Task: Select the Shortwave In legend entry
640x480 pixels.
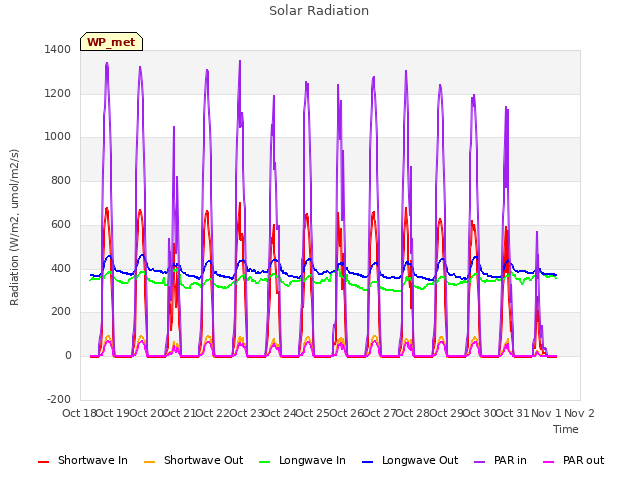Action: (83, 460)
